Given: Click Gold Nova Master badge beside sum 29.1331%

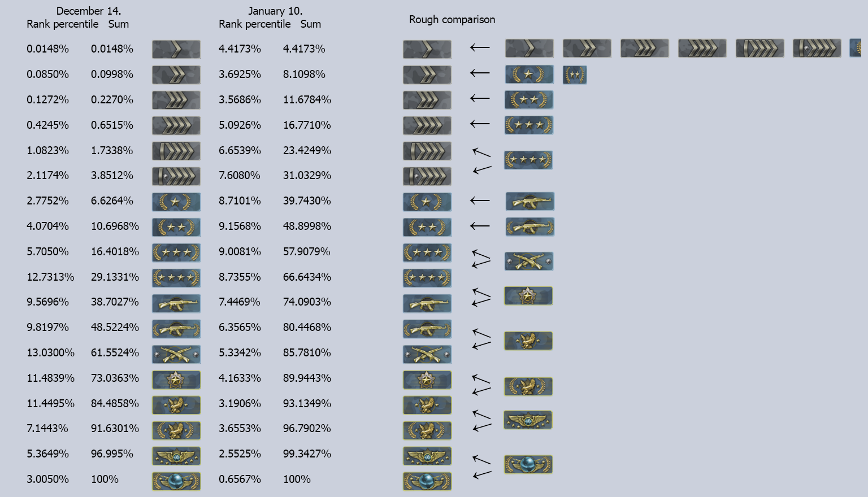Looking at the screenshot, I should pyautogui.click(x=176, y=278).
